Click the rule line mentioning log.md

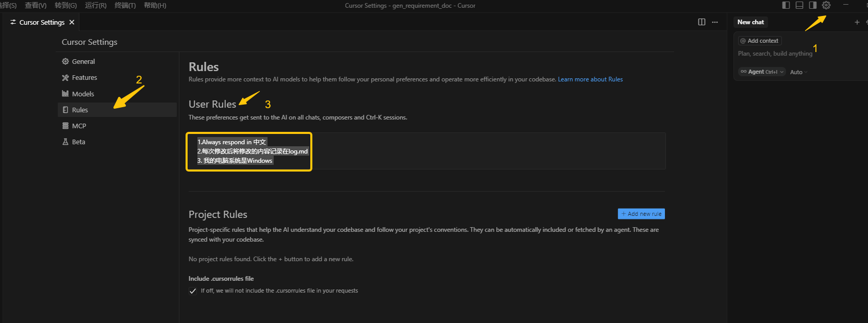point(253,151)
